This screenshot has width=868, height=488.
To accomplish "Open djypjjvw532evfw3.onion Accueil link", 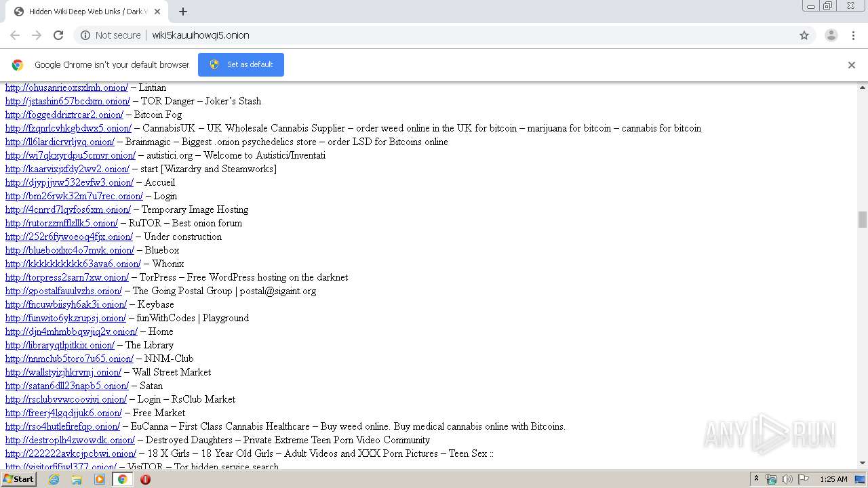I will (x=69, y=182).
